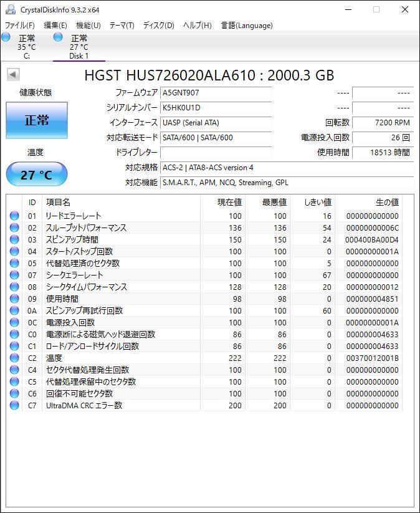Click status orb of row C6 回復不可能セクタ数

tap(14, 393)
